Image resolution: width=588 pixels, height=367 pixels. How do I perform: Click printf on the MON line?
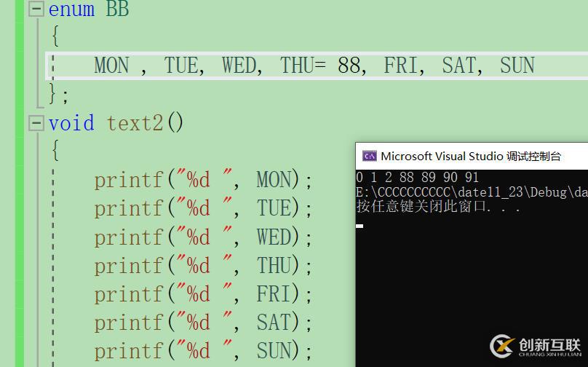tap(129, 180)
